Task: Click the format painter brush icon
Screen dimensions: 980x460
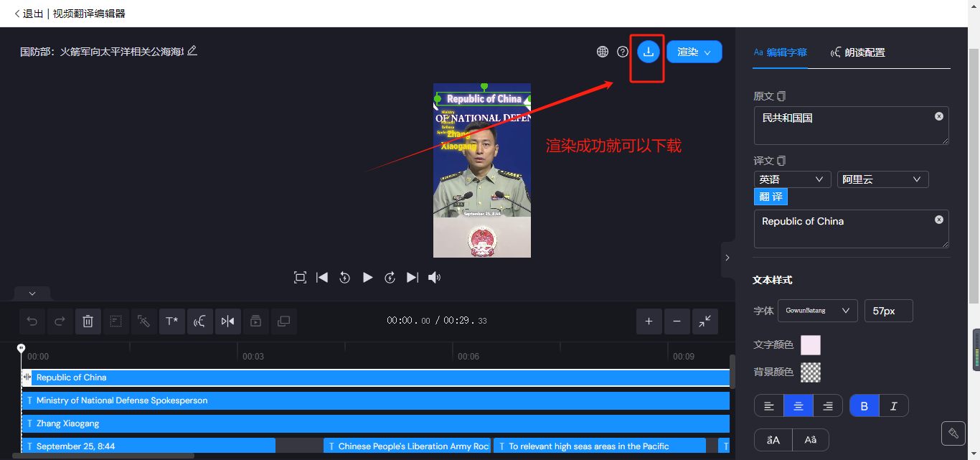Action: pyautogui.click(x=953, y=433)
